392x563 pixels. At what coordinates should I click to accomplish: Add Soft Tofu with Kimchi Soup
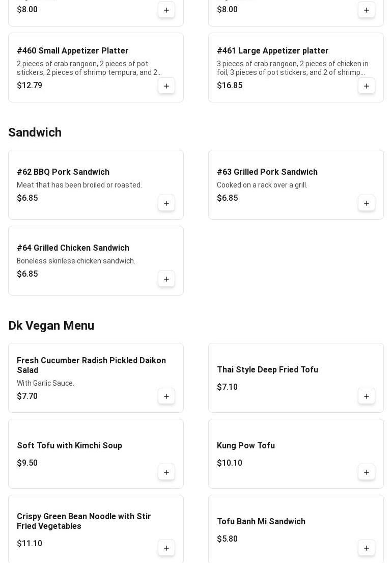(x=166, y=472)
